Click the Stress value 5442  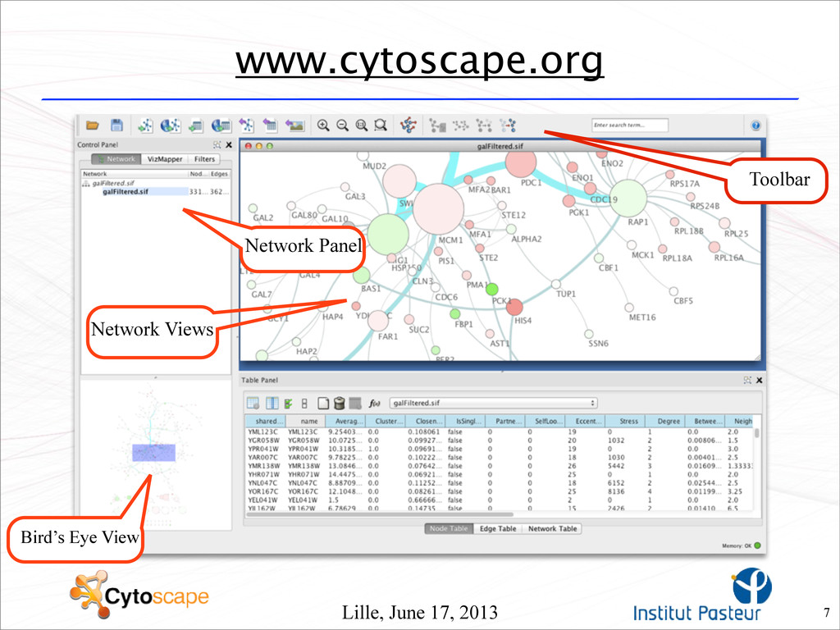pyautogui.click(x=616, y=466)
